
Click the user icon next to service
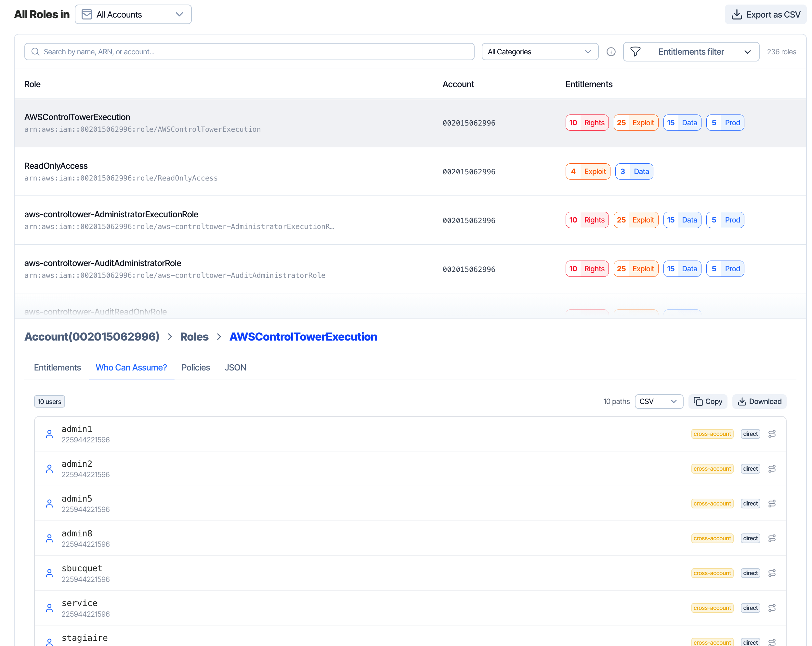(49, 608)
